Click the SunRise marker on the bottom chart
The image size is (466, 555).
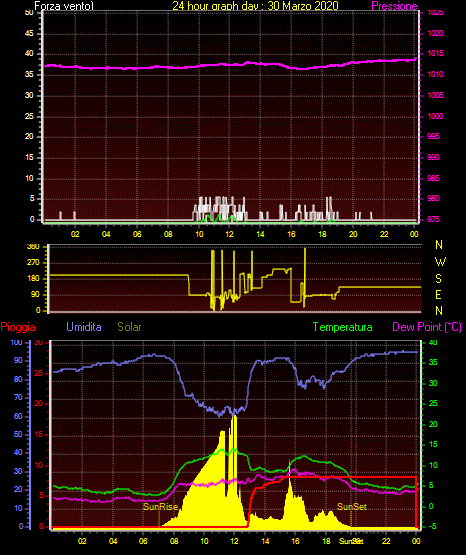160,507
